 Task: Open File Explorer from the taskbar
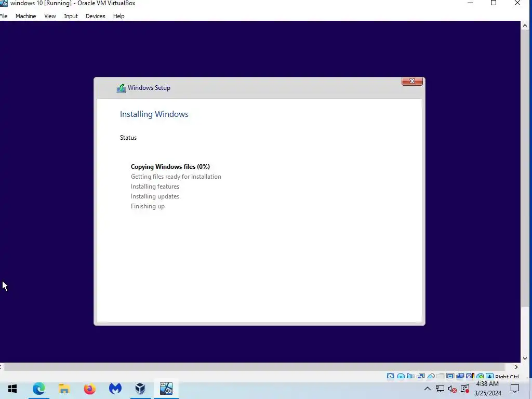coord(64,389)
